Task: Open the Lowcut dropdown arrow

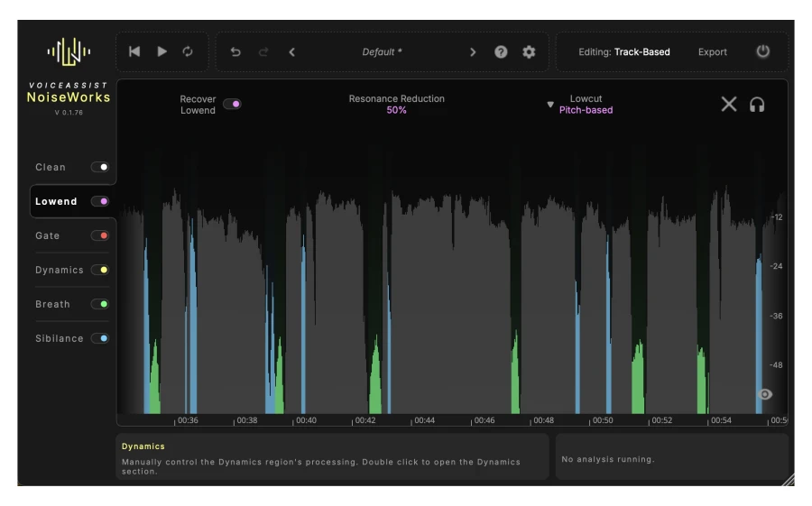Action: point(550,105)
